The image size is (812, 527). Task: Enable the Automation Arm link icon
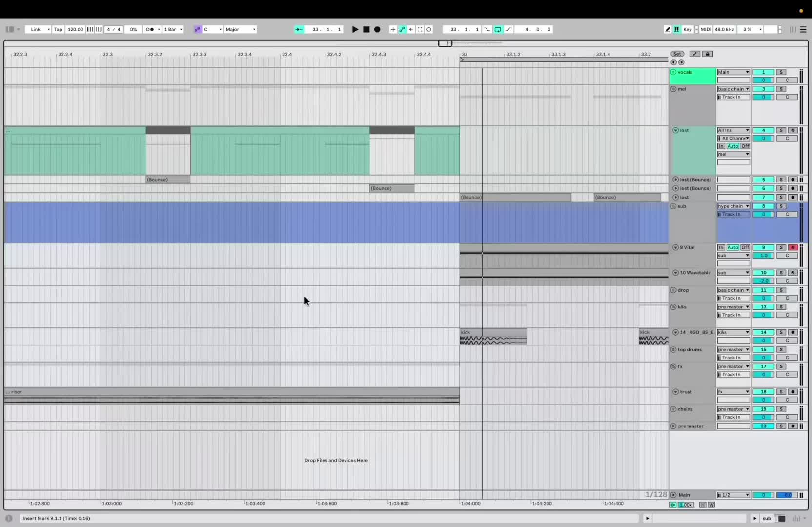[x=402, y=29]
